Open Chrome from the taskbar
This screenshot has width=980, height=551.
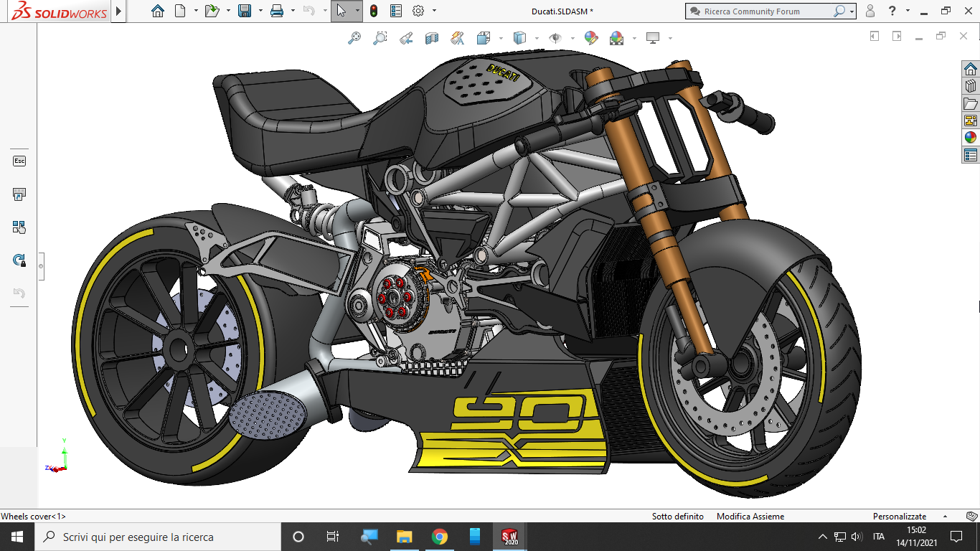click(x=440, y=537)
